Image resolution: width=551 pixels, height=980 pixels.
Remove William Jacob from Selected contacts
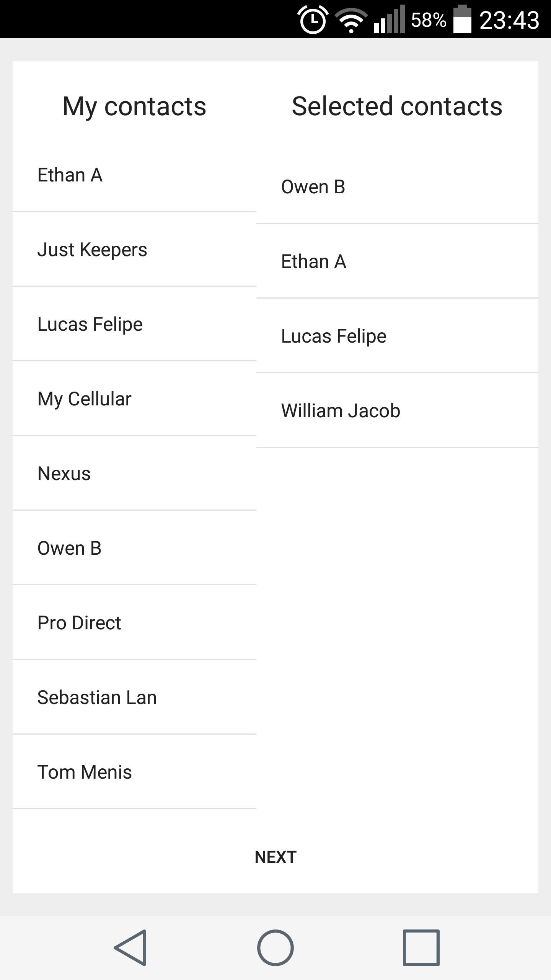coord(397,411)
